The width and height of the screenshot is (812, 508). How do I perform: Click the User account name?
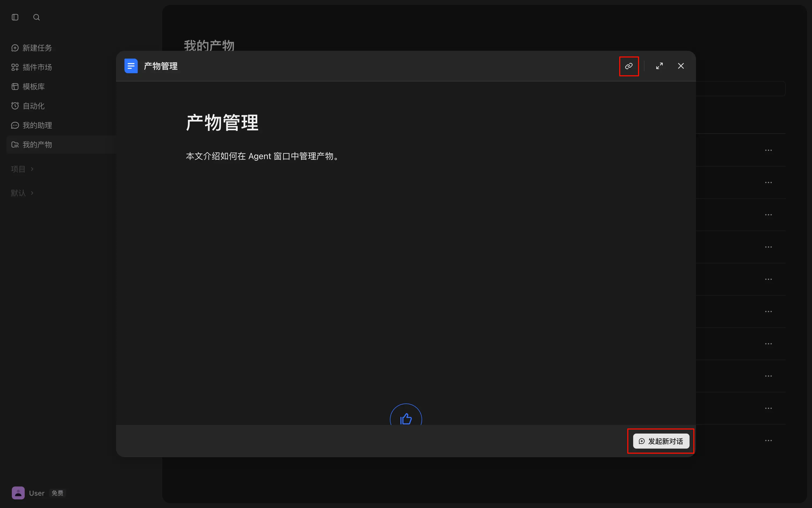pyautogui.click(x=37, y=493)
